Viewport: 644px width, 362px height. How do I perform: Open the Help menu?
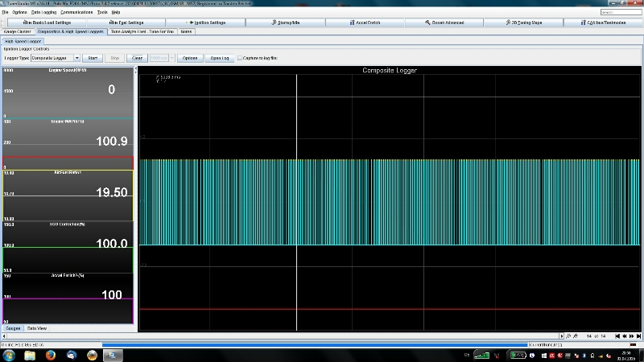[x=116, y=12]
